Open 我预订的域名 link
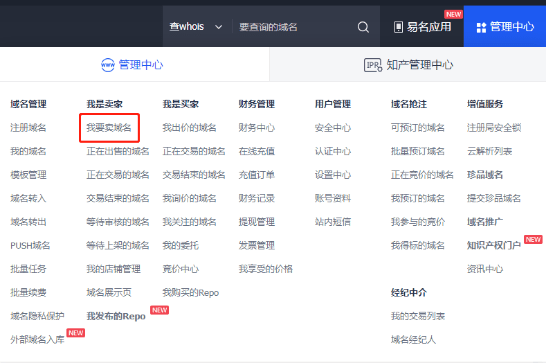The image size is (546, 363). coord(418,198)
